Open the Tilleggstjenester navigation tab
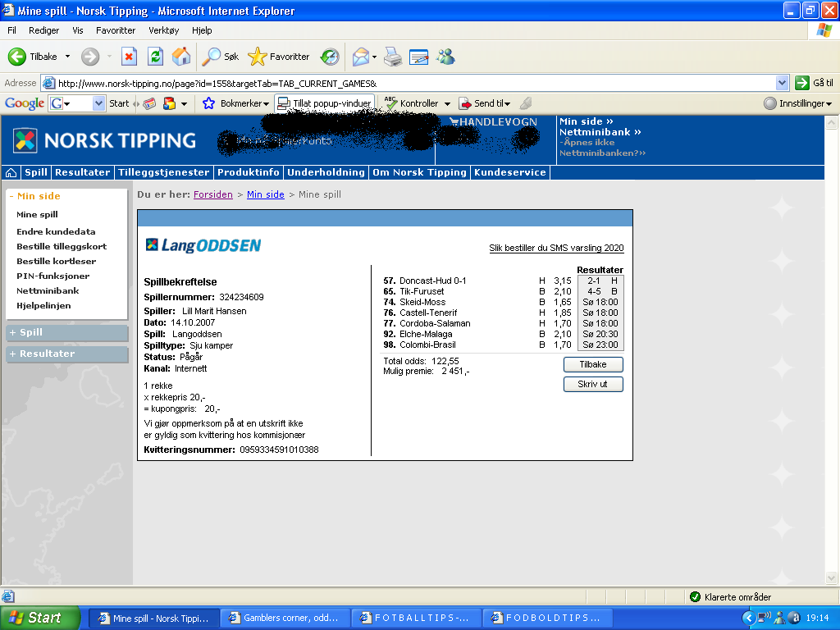 164,172
